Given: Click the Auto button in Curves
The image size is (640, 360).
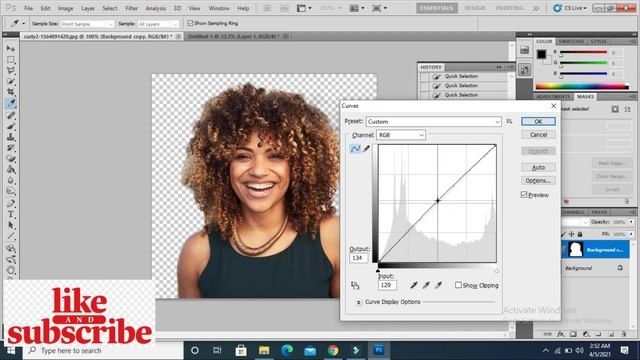Looking at the screenshot, I should pos(538,167).
